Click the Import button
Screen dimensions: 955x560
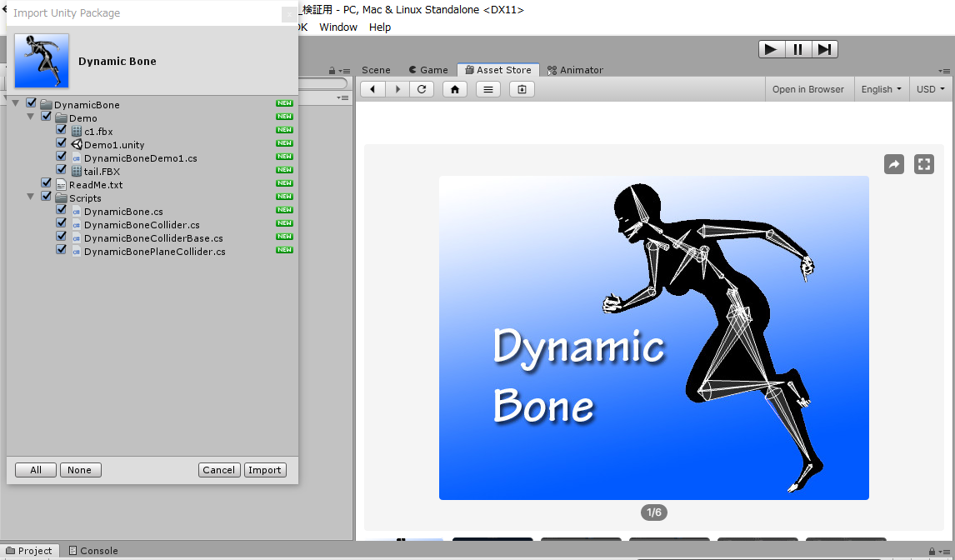(x=265, y=470)
